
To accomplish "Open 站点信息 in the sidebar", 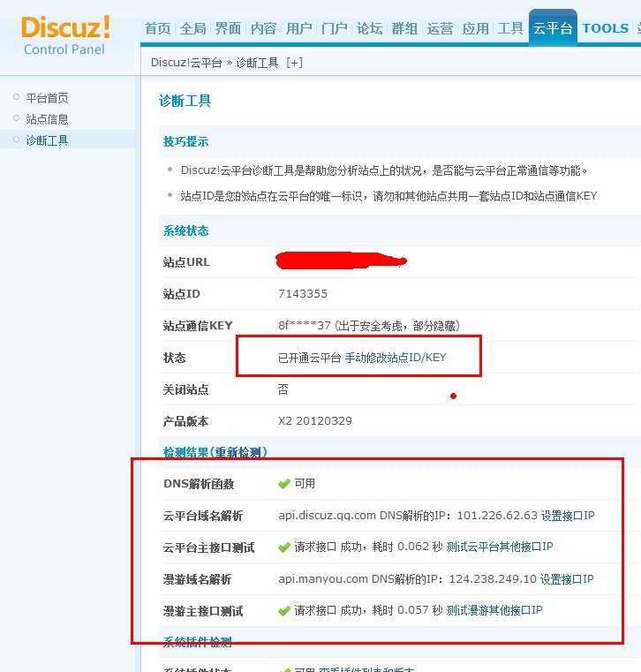I will point(47,119).
